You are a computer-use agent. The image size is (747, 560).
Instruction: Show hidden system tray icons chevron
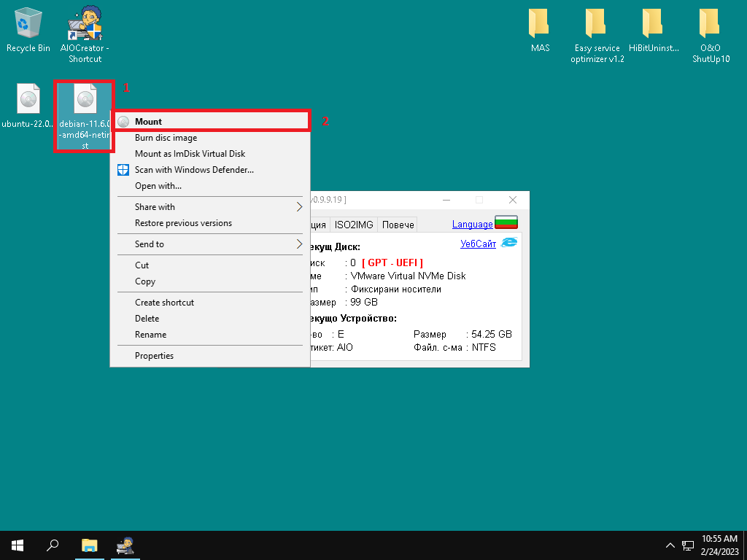[670, 545]
